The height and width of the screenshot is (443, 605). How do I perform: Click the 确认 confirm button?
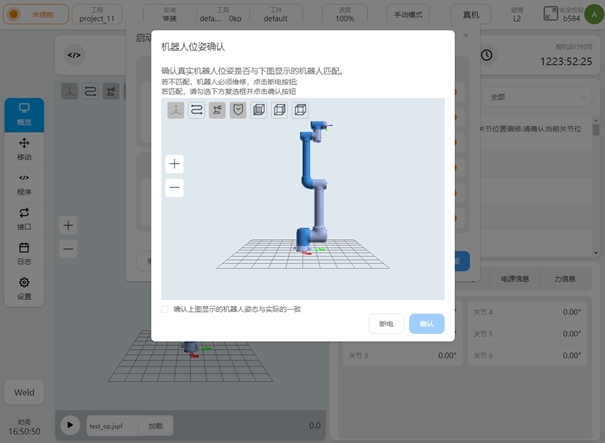[x=427, y=324]
